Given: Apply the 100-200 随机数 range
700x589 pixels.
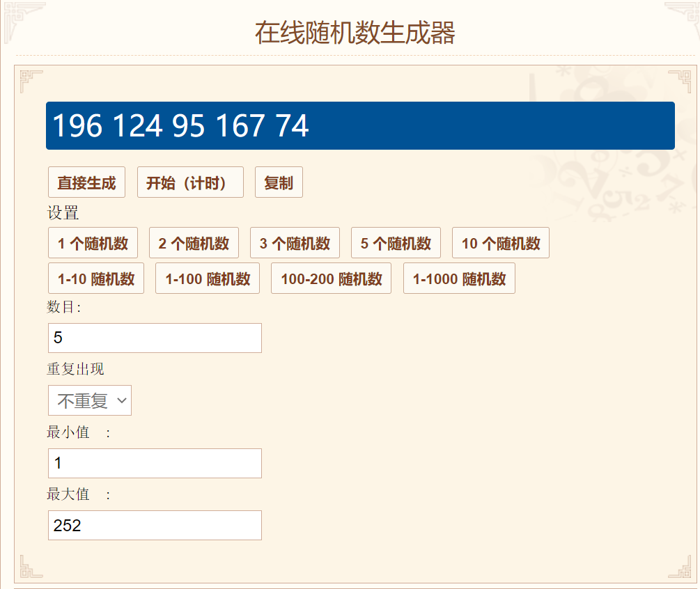Looking at the screenshot, I should (332, 278).
